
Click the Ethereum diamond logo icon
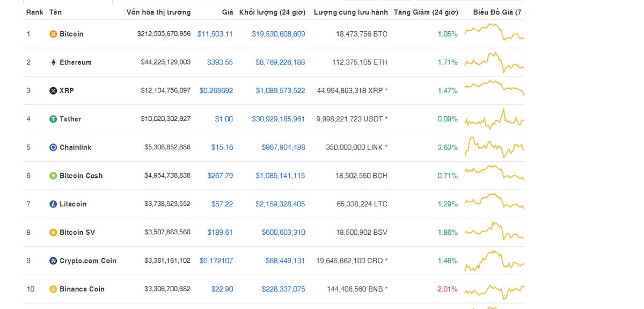click(x=53, y=62)
